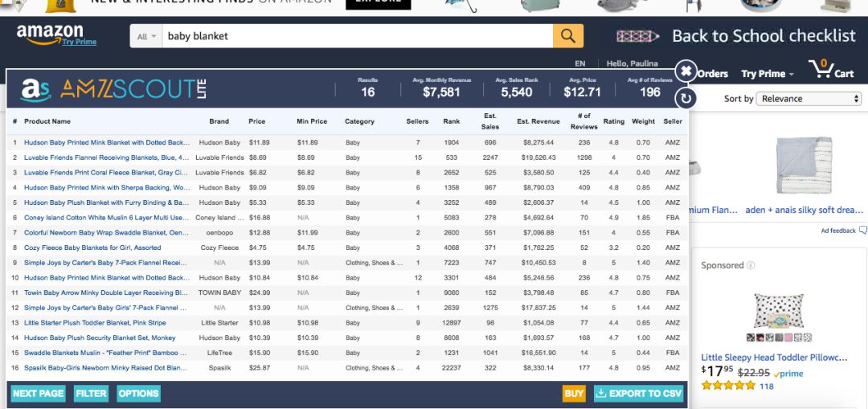Click the TOWIN BABY brand cell

(219, 292)
